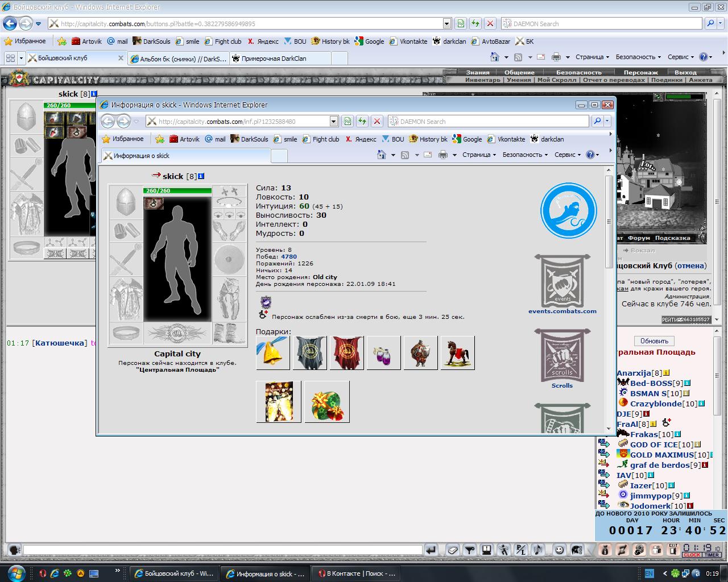Click the popup's Избранное favorites button

[123, 139]
